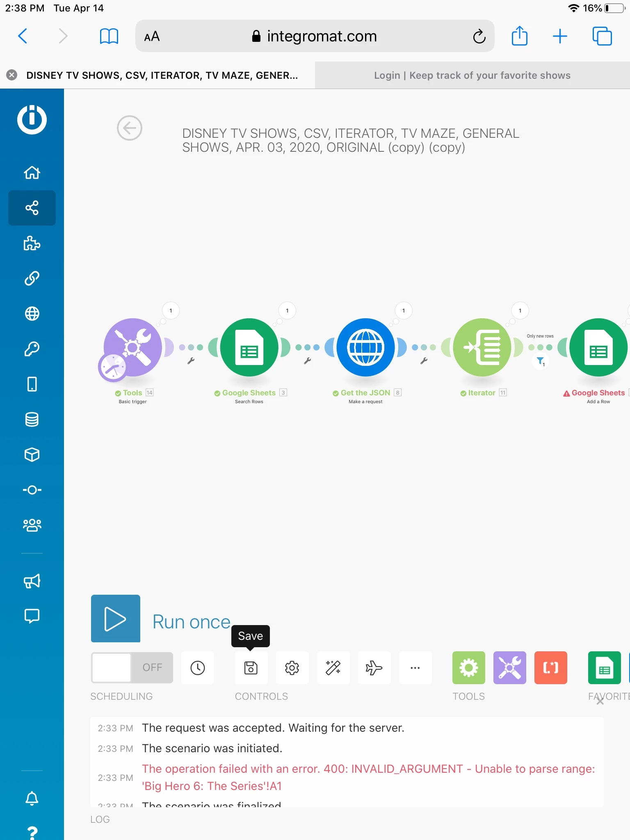This screenshot has width=630, height=840.
Task: Click the Explain flow airplane button
Action: pos(374,668)
